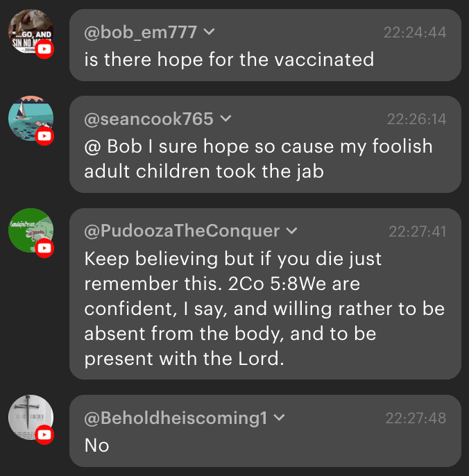Open dropdown chevron beside @Beholdheiscoming1
This screenshot has height=476, width=469.
[280, 418]
